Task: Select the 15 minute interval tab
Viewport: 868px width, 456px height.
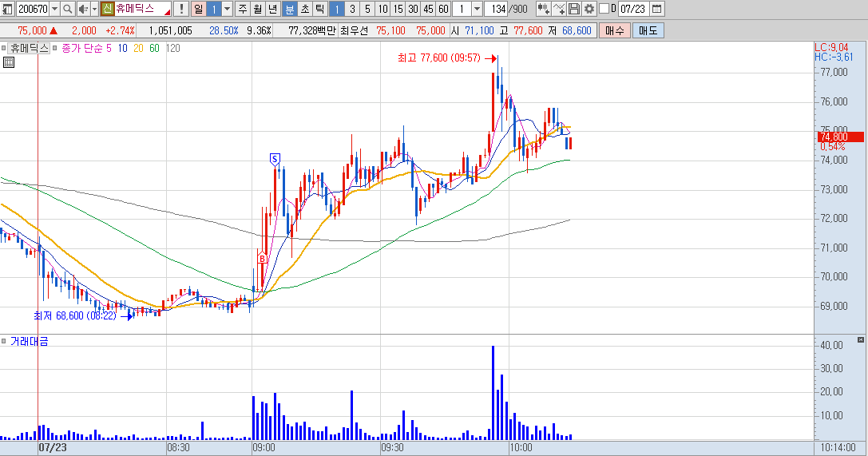Action: pyautogui.click(x=398, y=9)
